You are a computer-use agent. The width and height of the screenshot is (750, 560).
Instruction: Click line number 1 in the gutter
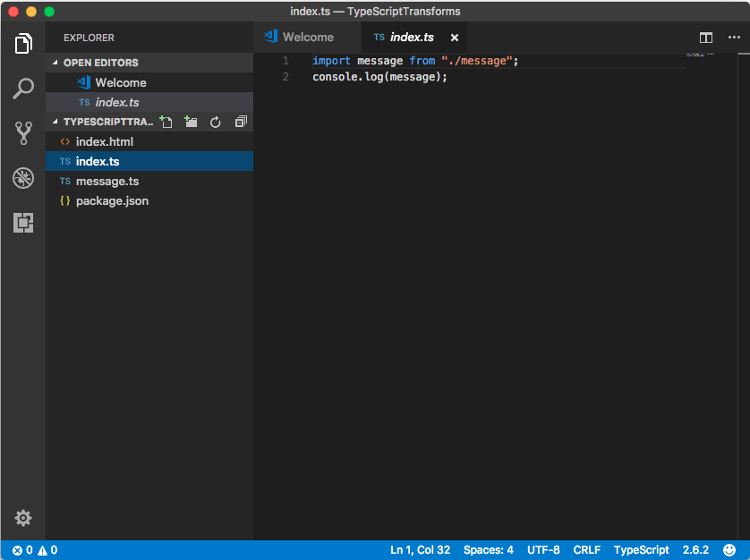click(x=286, y=61)
